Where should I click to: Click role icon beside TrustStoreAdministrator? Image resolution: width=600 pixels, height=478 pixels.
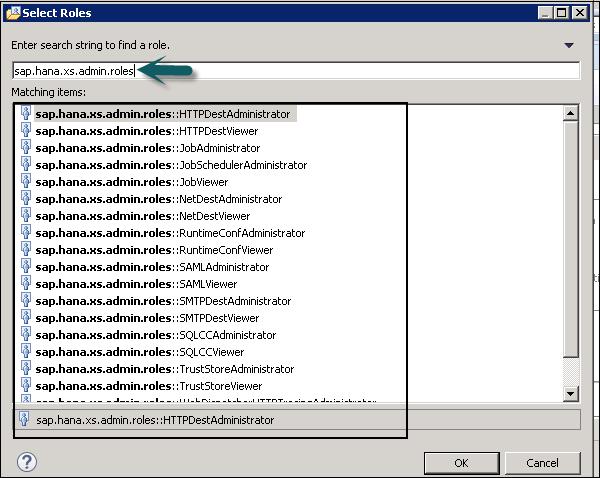pos(26,368)
